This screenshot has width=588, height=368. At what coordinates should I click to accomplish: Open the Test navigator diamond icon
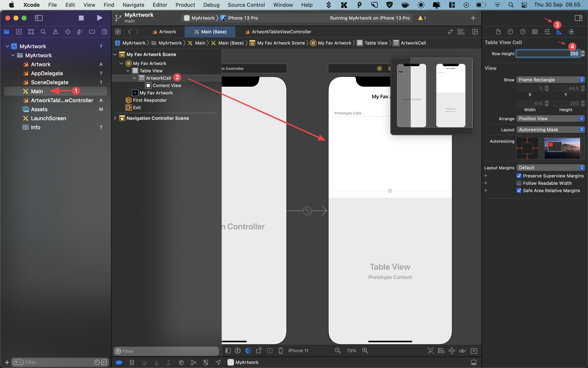pyautogui.click(x=68, y=32)
